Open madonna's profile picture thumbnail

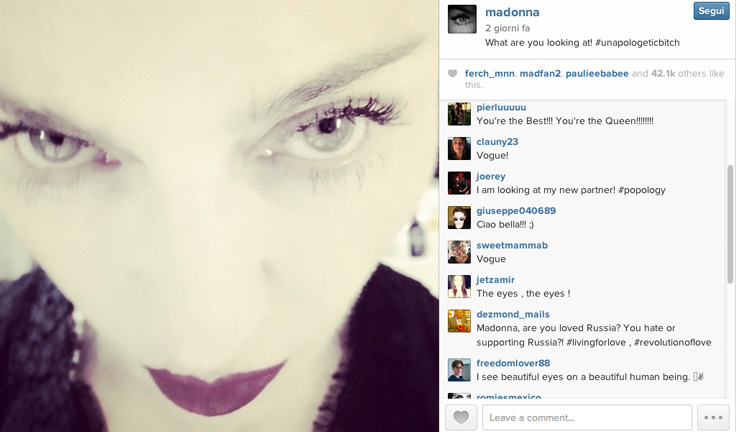pos(462,19)
